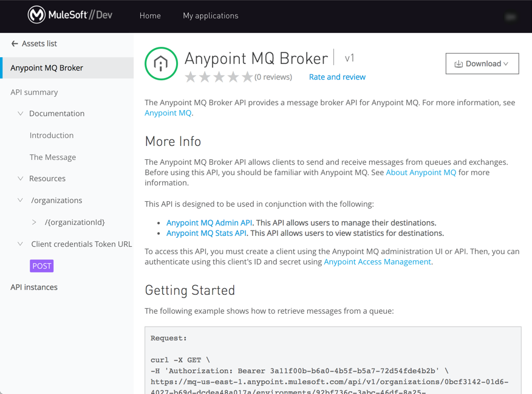Click the Rate and review link

[337, 77]
